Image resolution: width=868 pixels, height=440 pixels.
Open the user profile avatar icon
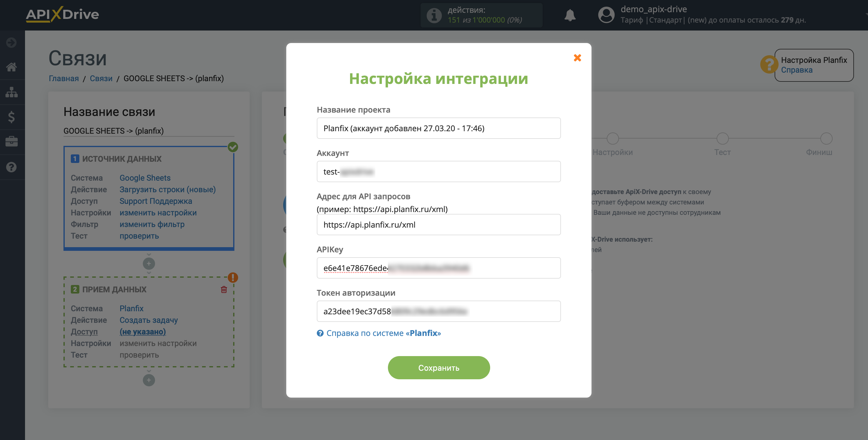pos(606,15)
